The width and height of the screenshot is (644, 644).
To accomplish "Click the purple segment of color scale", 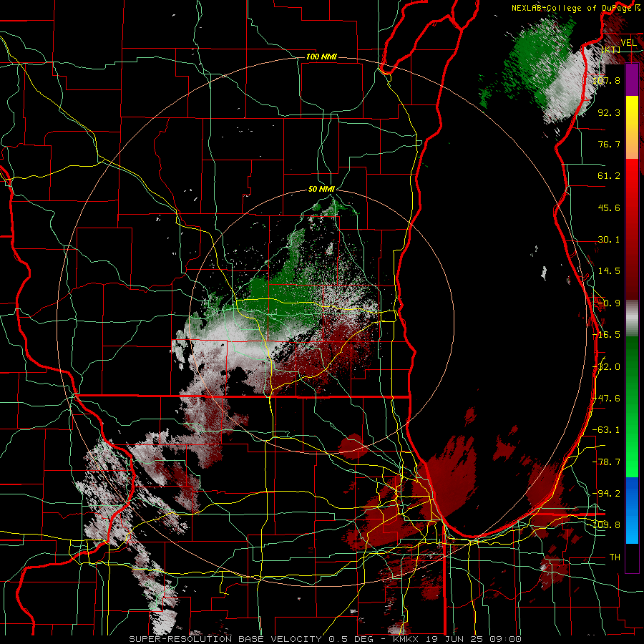I will pyautogui.click(x=632, y=79).
